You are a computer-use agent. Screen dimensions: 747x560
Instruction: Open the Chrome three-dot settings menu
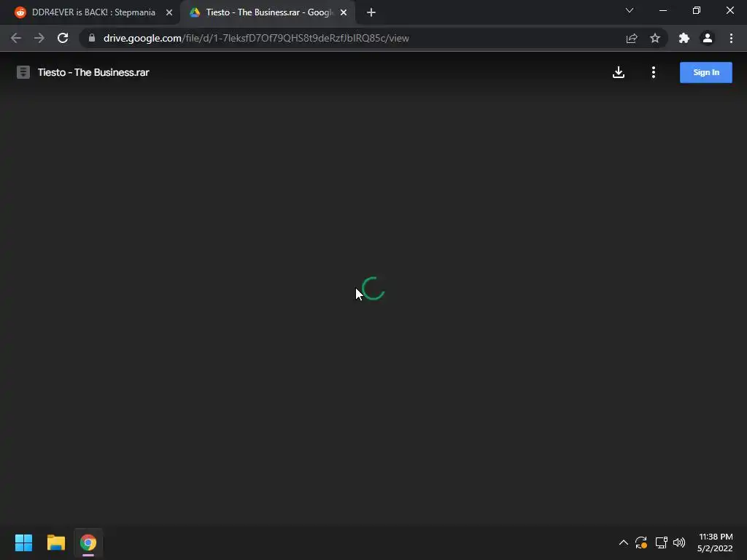[731, 38]
